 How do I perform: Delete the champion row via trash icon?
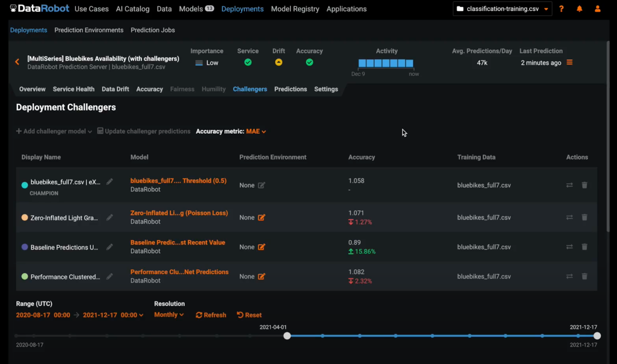pyautogui.click(x=584, y=185)
